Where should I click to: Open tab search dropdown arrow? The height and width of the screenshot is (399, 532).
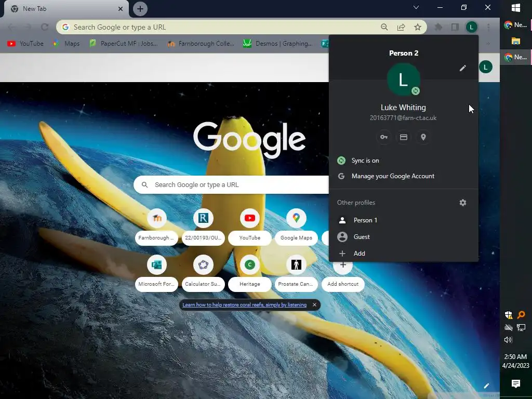416,7
